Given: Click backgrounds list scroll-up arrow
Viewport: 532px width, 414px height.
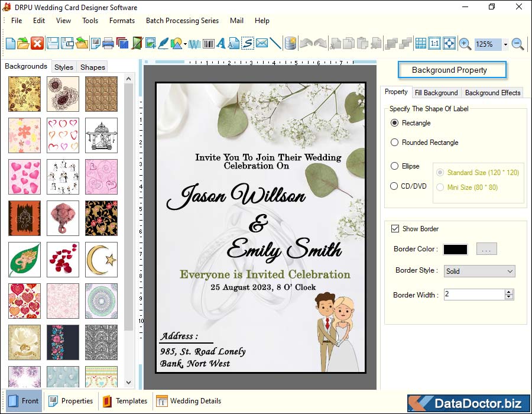Looking at the screenshot, I should [129, 79].
